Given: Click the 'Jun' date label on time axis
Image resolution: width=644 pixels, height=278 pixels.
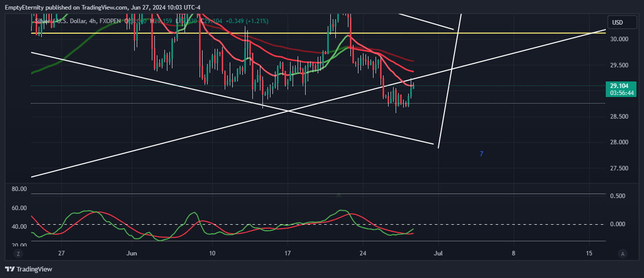Looking at the screenshot, I should 132,253.
